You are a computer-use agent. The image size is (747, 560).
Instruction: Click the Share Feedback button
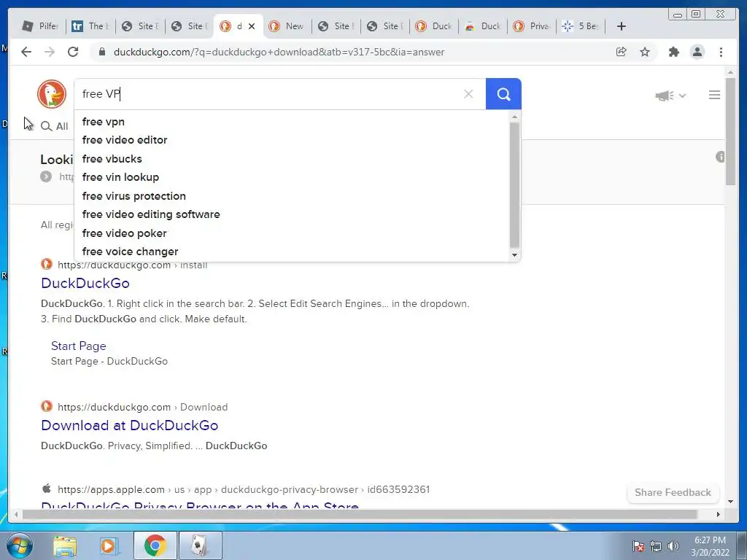[x=673, y=492]
